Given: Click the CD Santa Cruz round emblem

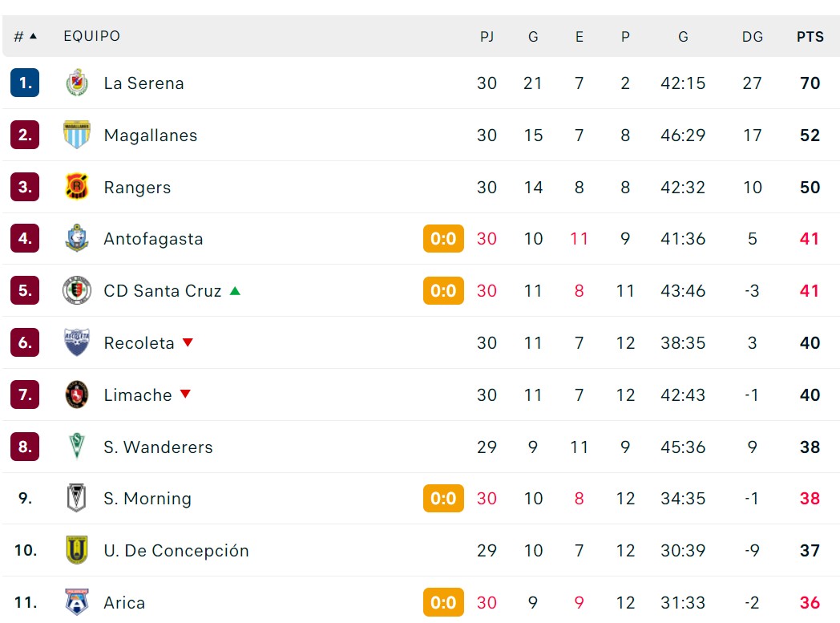Looking at the screenshot, I should (77, 290).
